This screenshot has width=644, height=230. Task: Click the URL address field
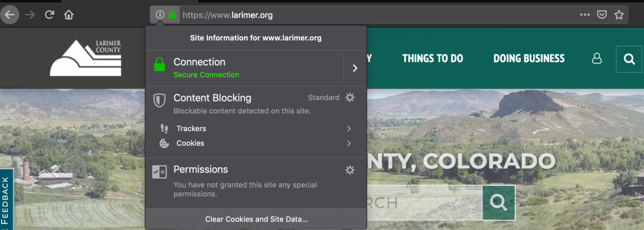[x=378, y=15]
